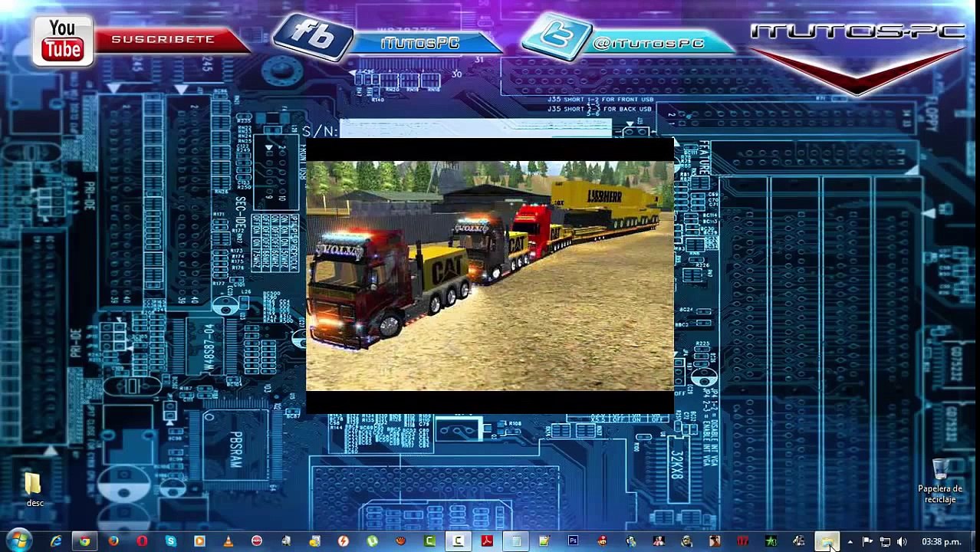This screenshot has width=980, height=552.
Task: Click the @iTutosPC Twitter handle
Action: pos(649,43)
